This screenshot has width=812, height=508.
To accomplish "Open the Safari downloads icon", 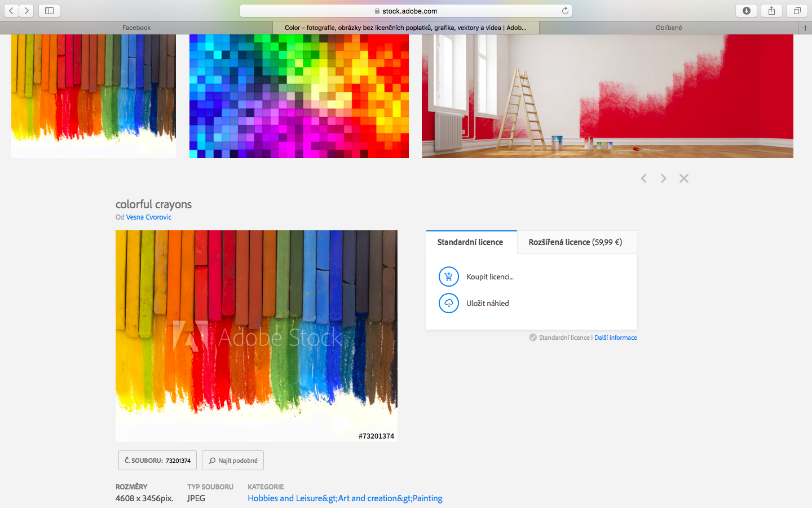I will [746, 11].
